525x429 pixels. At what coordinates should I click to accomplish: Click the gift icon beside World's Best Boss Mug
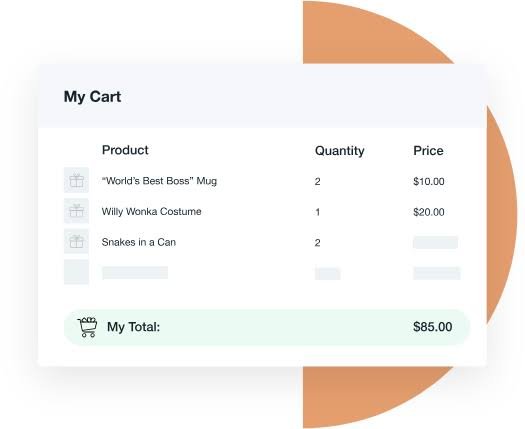[76, 180]
